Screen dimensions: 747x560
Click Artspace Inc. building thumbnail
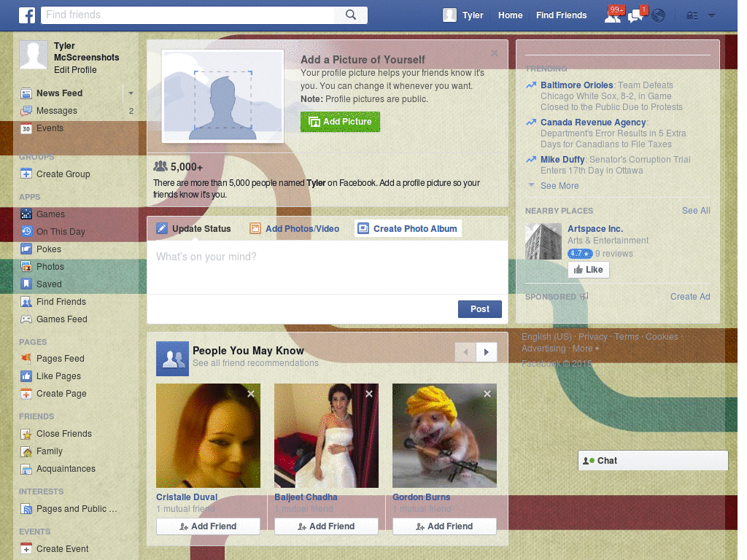click(543, 241)
